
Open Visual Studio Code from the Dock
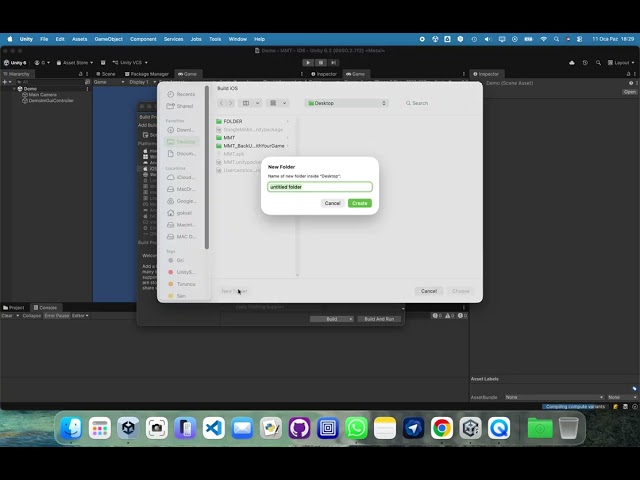[214, 428]
